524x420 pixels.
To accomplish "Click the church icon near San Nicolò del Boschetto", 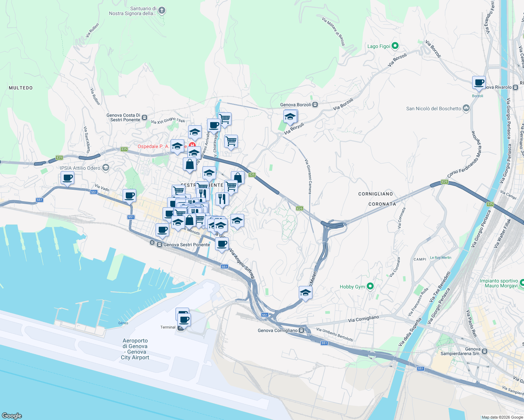I will 466,108.
